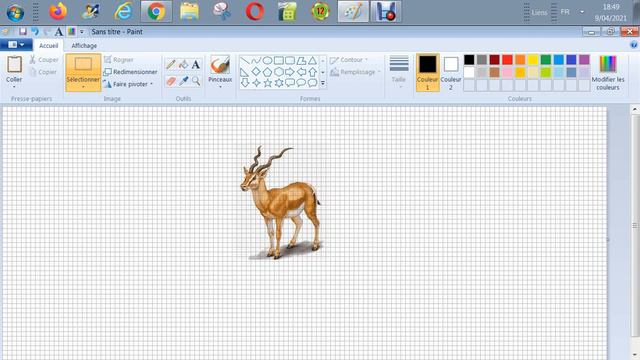The image size is (640, 360).
Task: Open the Pinceaux dropdown arrow
Action: click(220, 87)
